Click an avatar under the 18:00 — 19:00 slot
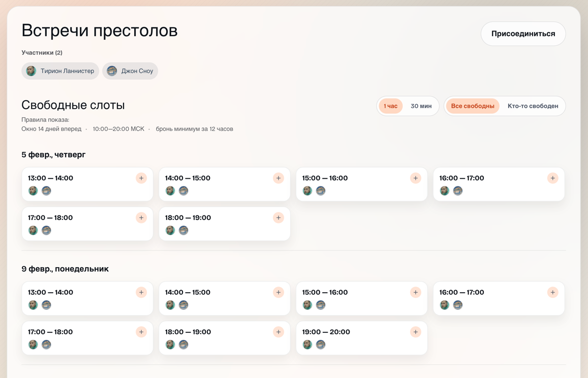588x378 pixels. pyautogui.click(x=170, y=230)
